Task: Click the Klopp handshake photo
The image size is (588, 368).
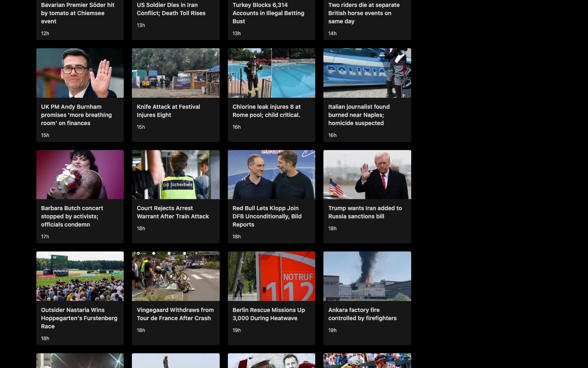Action: (272, 175)
